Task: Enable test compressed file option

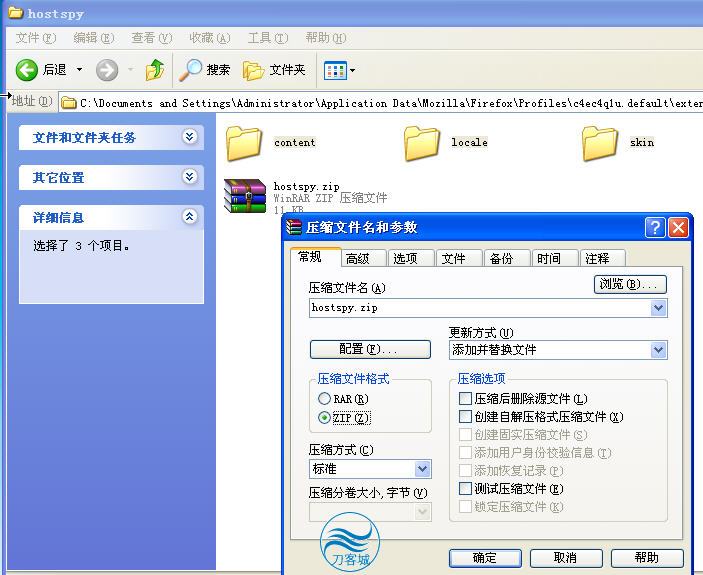Action: (x=465, y=489)
